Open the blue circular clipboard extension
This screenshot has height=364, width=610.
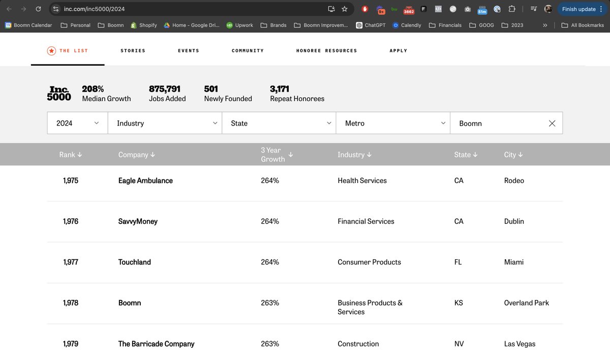click(497, 9)
